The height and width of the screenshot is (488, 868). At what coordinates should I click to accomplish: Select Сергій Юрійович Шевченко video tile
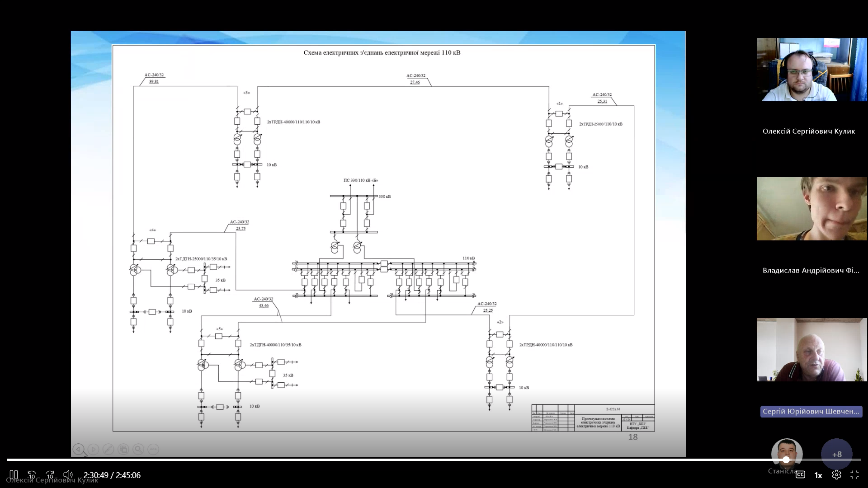[x=811, y=350]
